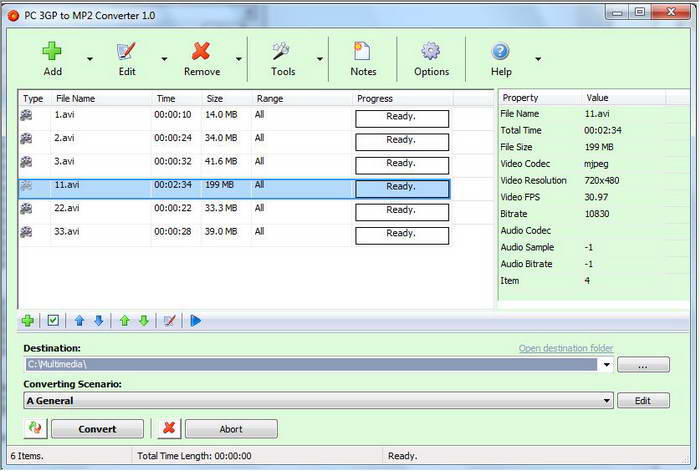This screenshot has width=700, height=471.
Task: Click the green down arrow icon
Action: 144,321
